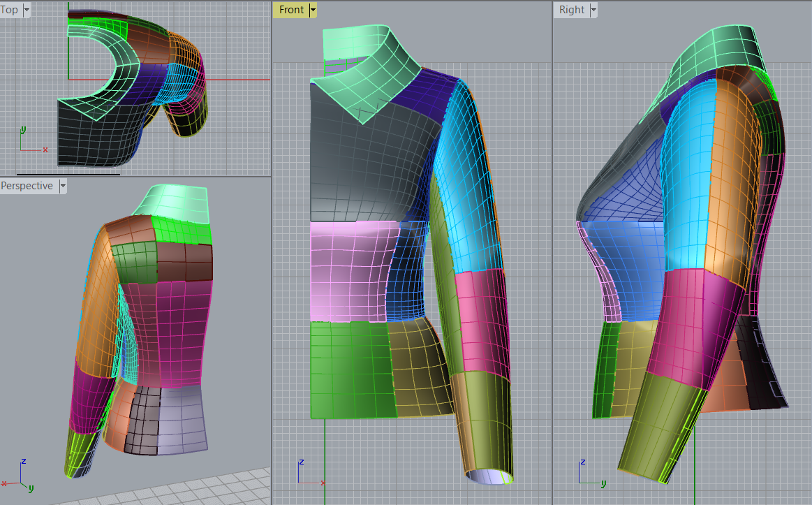The width and height of the screenshot is (812, 505).
Task: Open the Perspective viewport menu arrow
Action: click(x=63, y=186)
